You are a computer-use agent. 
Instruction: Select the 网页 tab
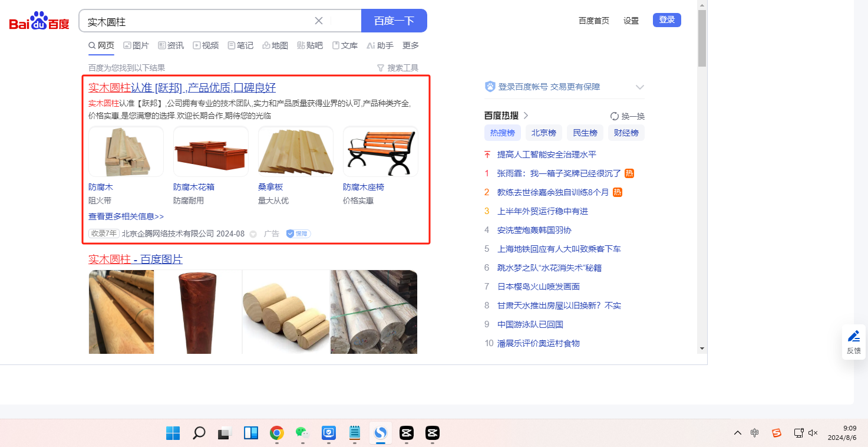[101, 45]
